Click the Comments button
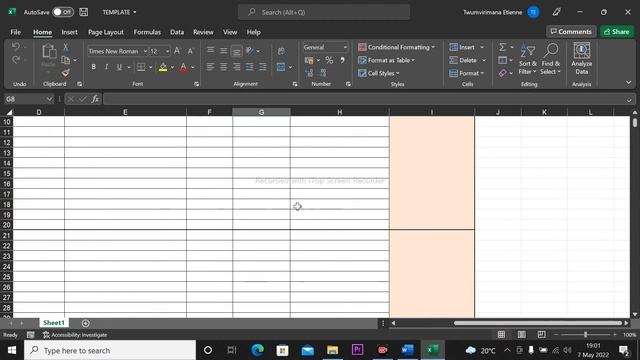640x360 pixels. pyautogui.click(x=571, y=31)
